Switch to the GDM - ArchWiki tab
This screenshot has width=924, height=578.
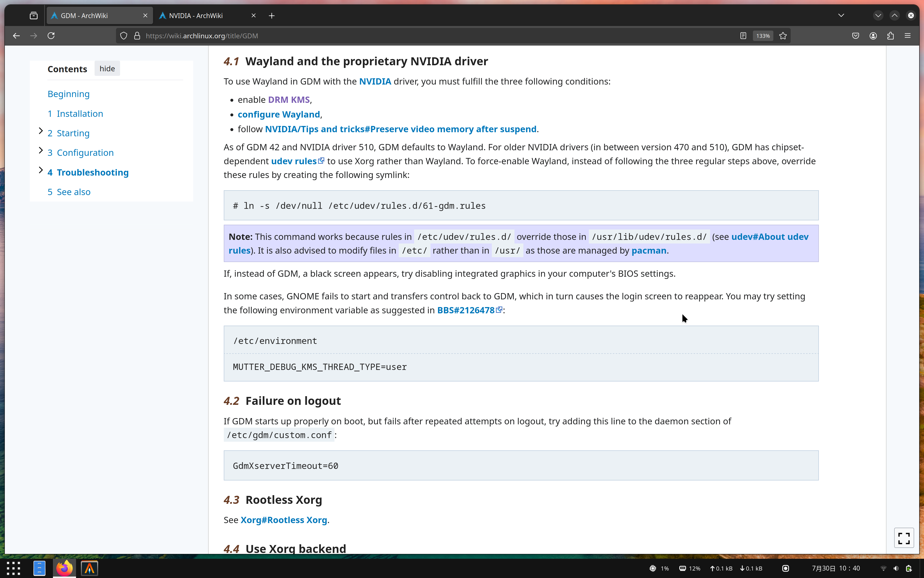point(99,16)
